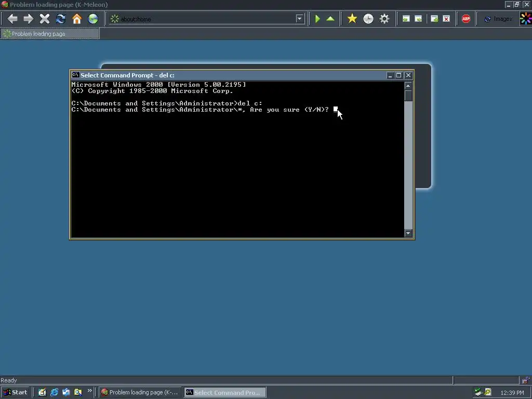Viewport: 532px width, 399px height.
Task: Click the green Go arrow
Action: click(x=317, y=19)
